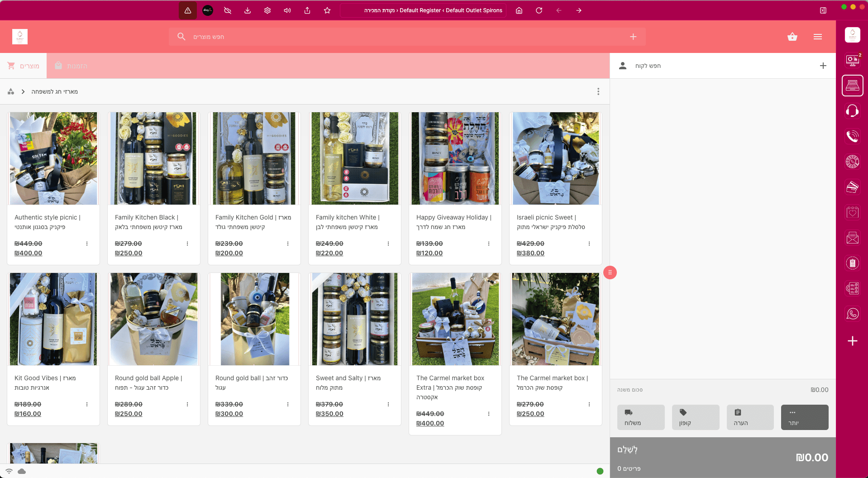Click the משלוח shipping button

(x=641, y=417)
